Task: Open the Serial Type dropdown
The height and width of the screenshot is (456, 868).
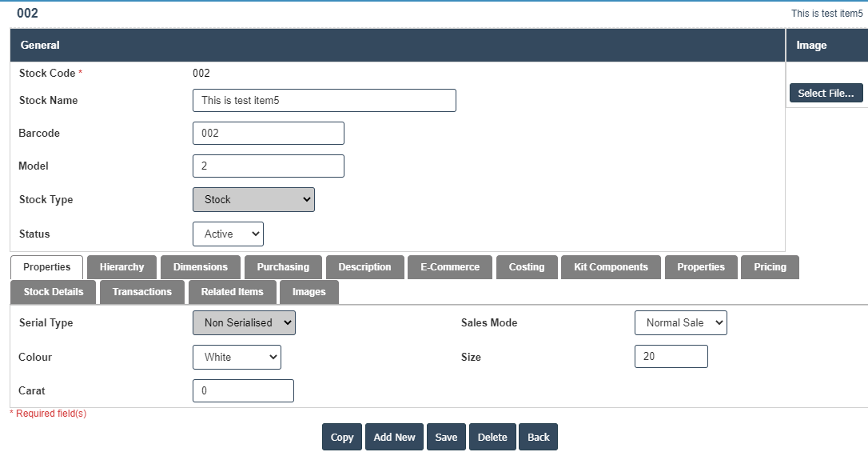Action: click(x=244, y=323)
